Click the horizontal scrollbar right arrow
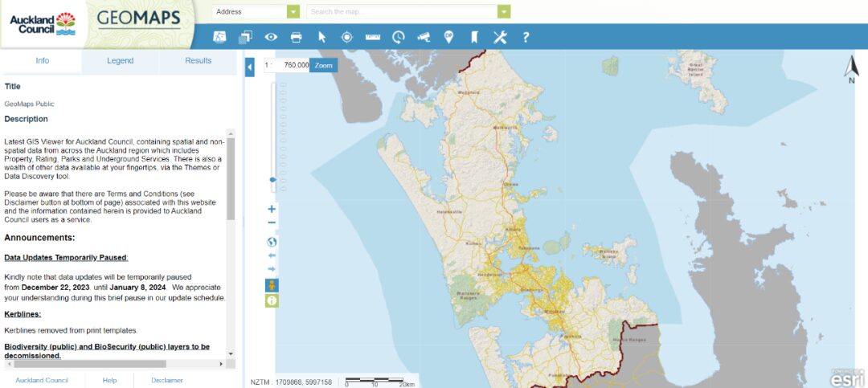 (221, 364)
